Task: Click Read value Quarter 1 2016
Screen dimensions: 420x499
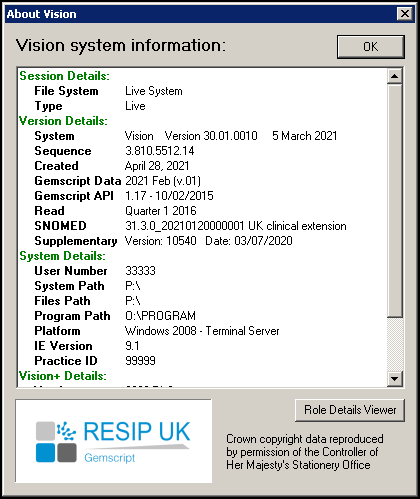Action: pyautogui.click(x=161, y=211)
